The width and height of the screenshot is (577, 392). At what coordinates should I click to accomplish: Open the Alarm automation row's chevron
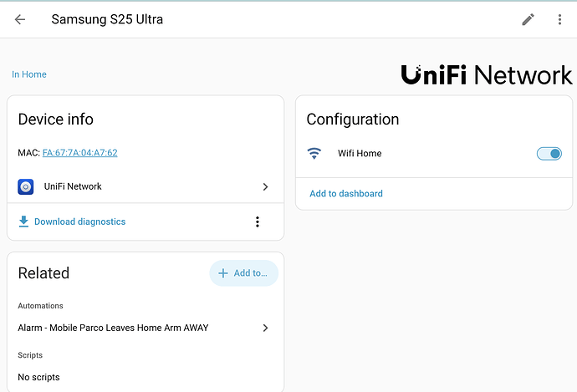coord(265,328)
